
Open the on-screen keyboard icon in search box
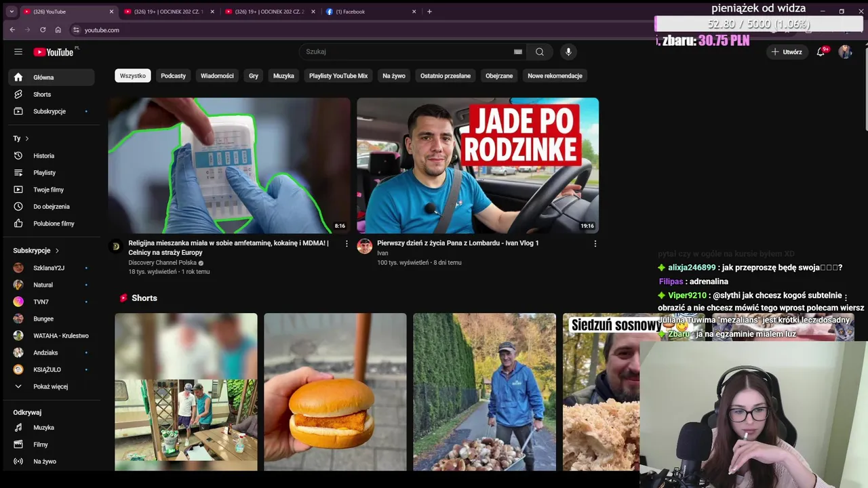click(x=518, y=52)
